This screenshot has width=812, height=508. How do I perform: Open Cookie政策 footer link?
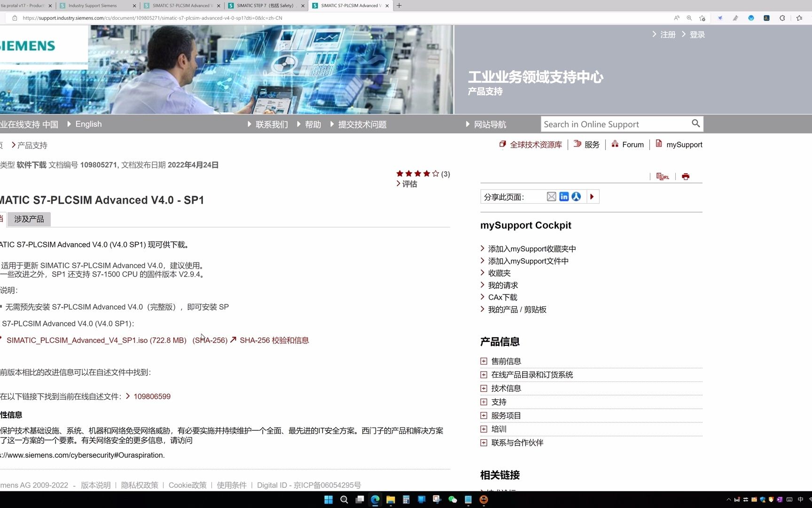click(x=187, y=485)
